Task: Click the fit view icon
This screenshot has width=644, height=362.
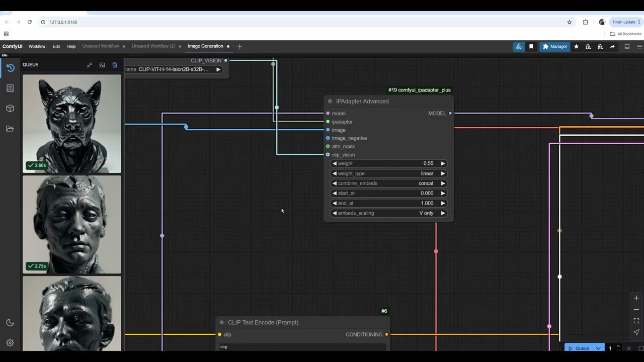Action: (x=636, y=321)
